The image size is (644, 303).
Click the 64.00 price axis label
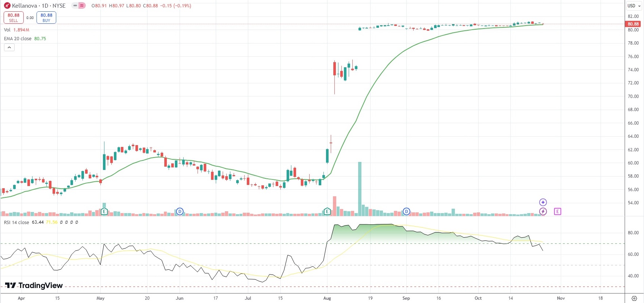(633, 136)
